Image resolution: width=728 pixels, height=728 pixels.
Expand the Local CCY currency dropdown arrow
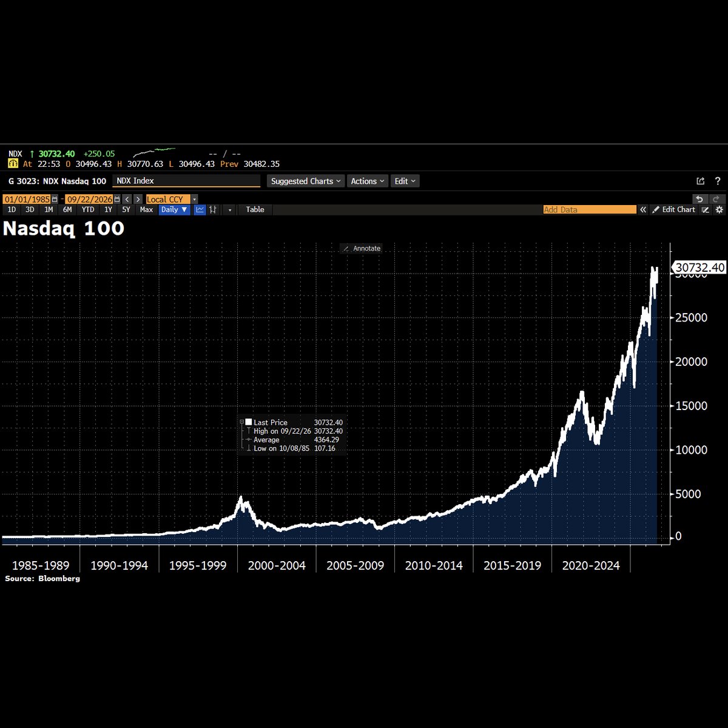click(x=194, y=199)
